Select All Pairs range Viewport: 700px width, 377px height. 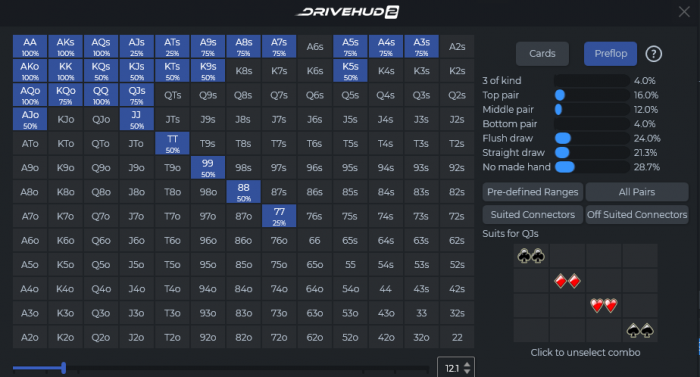click(x=637, y=192)
